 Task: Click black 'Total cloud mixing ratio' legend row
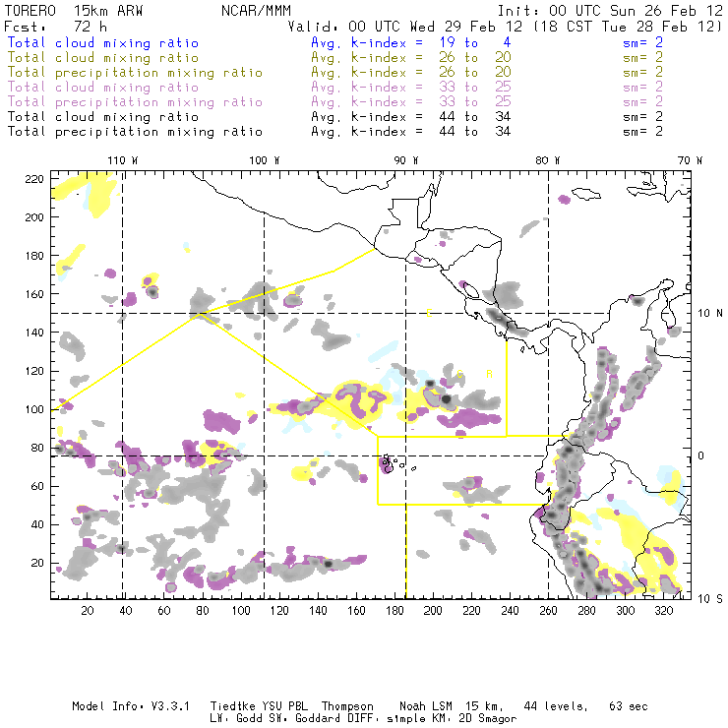(x=103, y=117)
